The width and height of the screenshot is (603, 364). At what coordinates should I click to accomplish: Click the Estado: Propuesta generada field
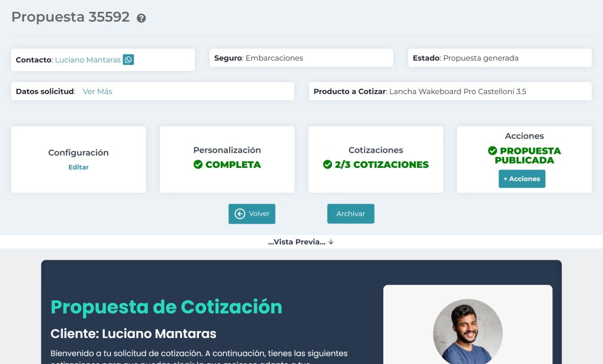click(x=499, y=58)
